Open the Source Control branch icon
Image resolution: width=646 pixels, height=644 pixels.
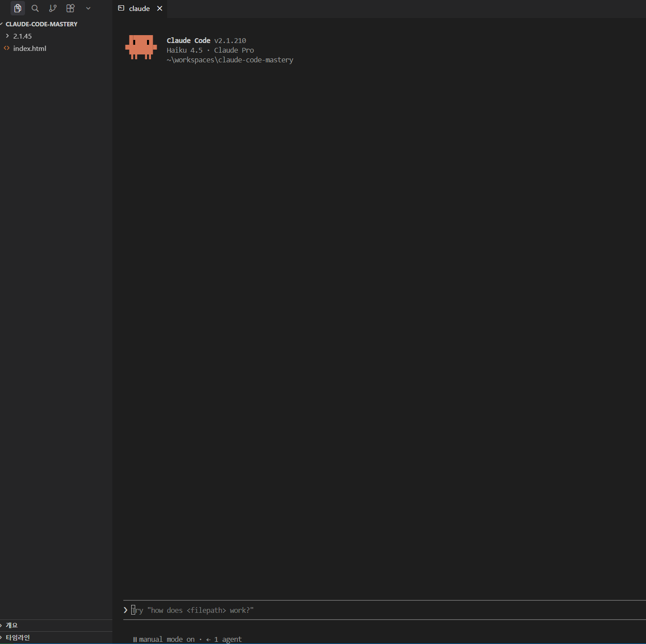tap(53, 8)
